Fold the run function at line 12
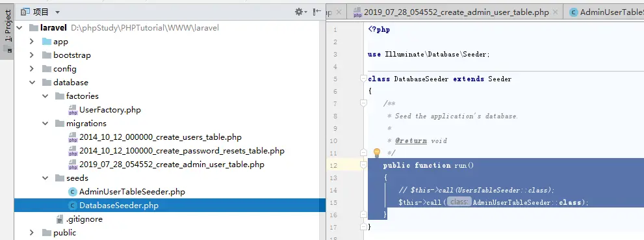Viewport: 644px width, 240px height. (x=363, y=165)
